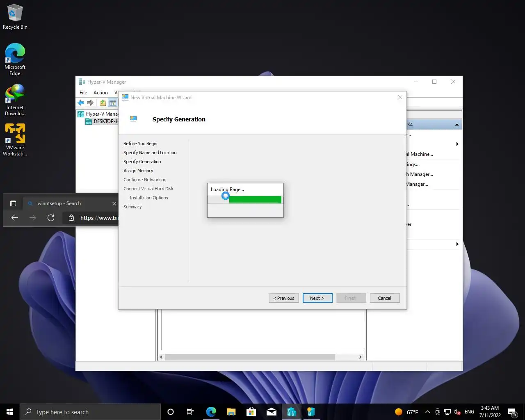525x420 pixels.
Task: Collapse the K4 Actions pane section
Action: [457, 125]
